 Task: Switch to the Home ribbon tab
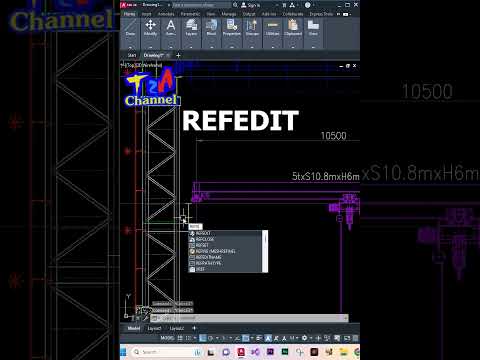[129, 14]
